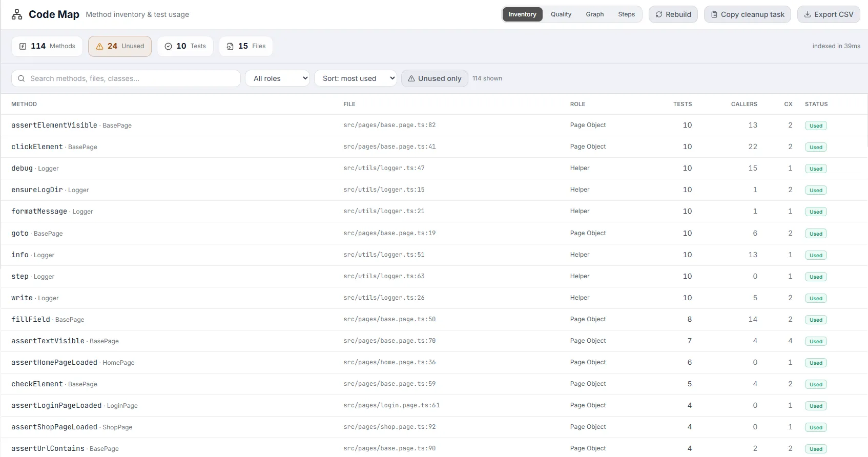Click the 'indexed in 39ms' text
The height and width of the screenshot is (457, 868).
pos(836,46)
